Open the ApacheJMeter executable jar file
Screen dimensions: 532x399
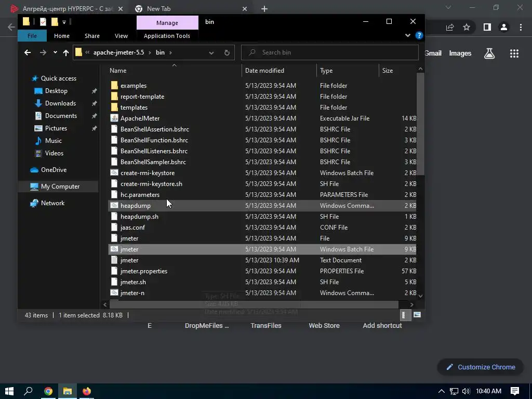140,118
